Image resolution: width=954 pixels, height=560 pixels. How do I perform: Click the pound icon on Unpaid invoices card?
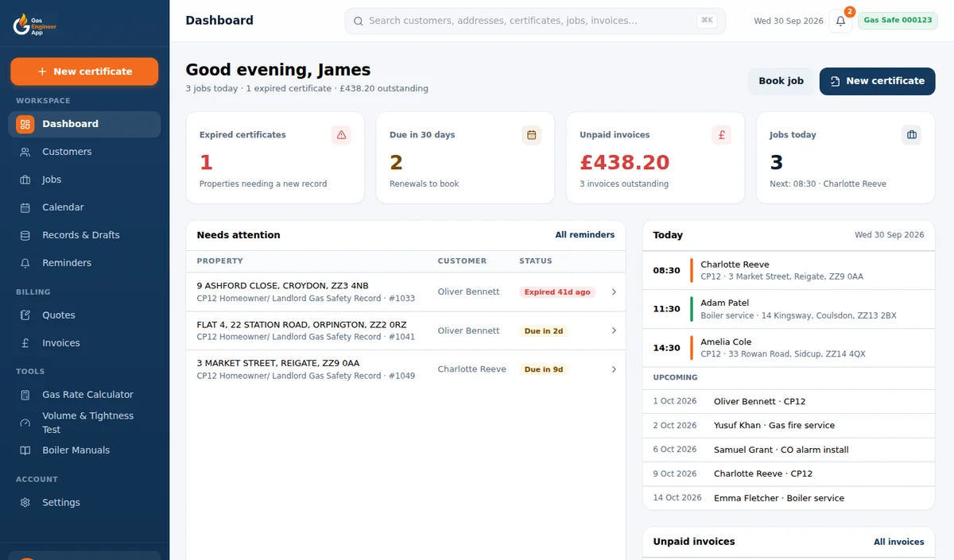point(722,135)
